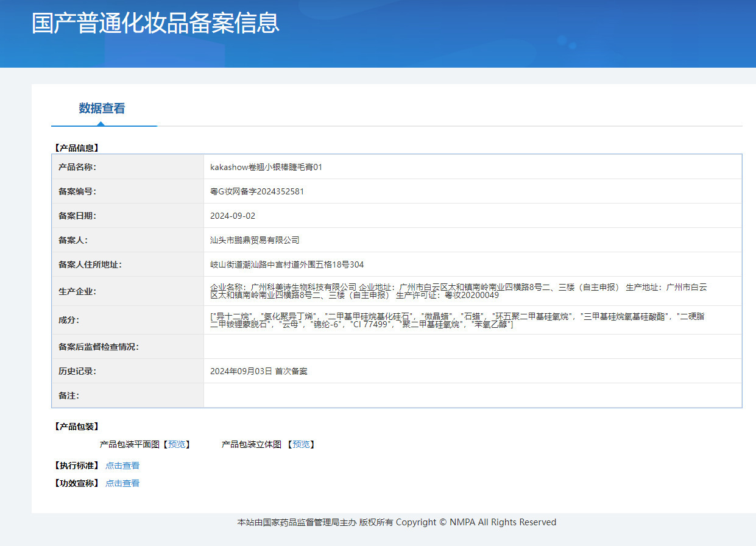Click the NMPA copyright footer text
This screenshot has height=546, width=756.
point(396,522)
